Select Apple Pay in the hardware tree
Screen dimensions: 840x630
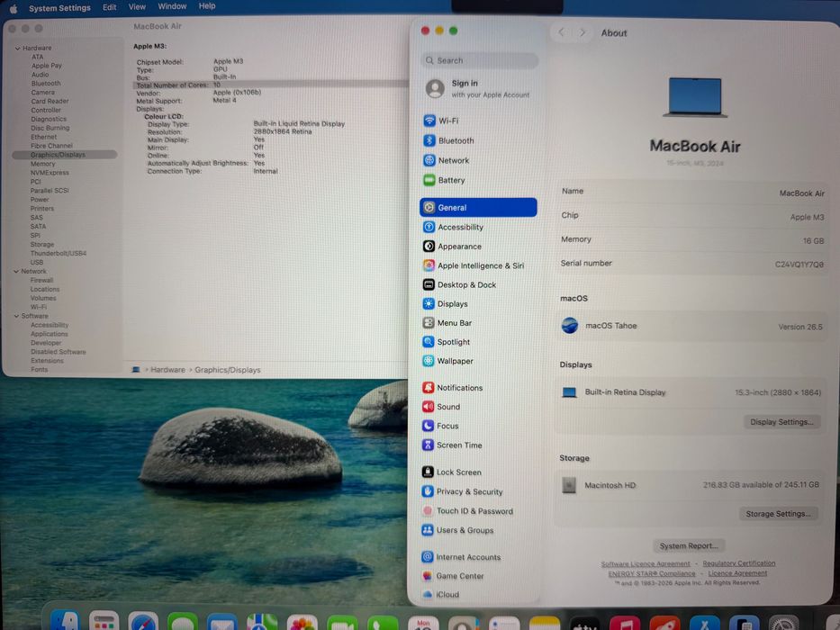(47, 66)
